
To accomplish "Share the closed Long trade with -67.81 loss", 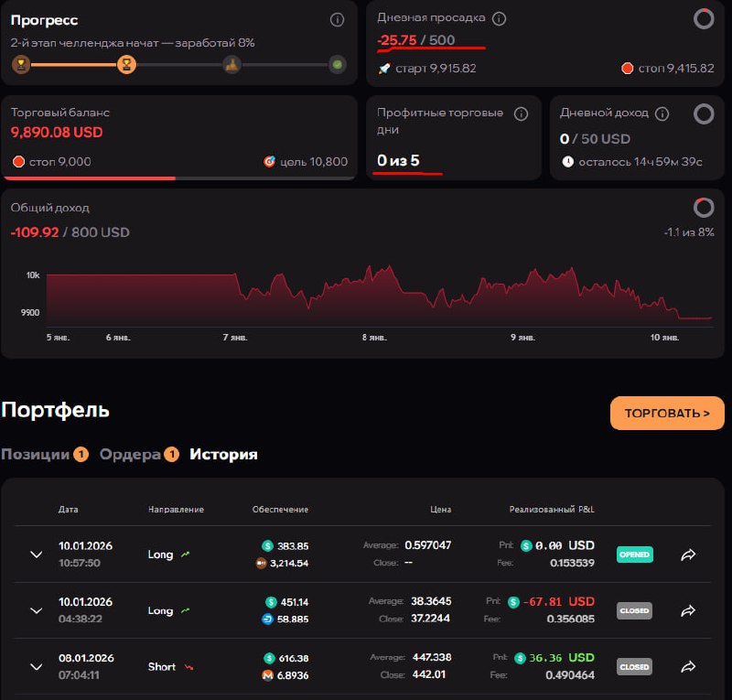I will pyautogui.click(x=689, y=610).
